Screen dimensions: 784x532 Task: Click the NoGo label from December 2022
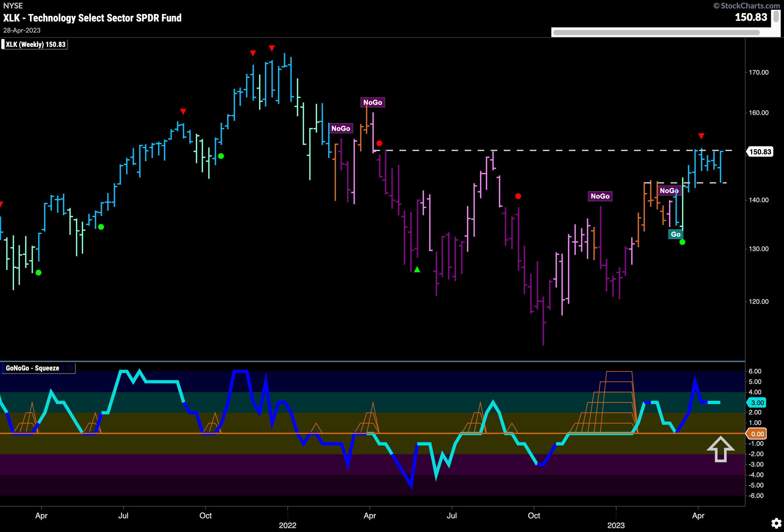click(600, 196)
